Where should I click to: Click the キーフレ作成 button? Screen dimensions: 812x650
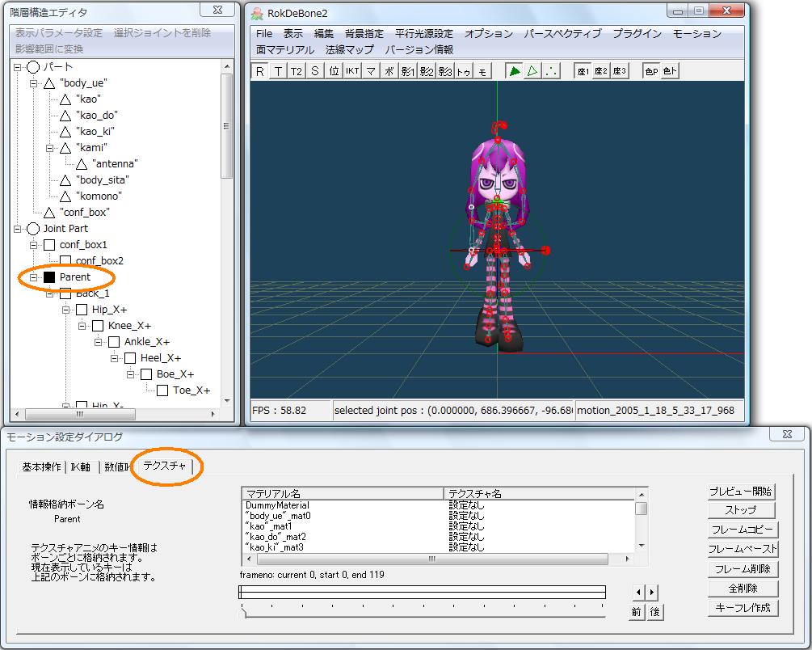(x=741, y=608)
